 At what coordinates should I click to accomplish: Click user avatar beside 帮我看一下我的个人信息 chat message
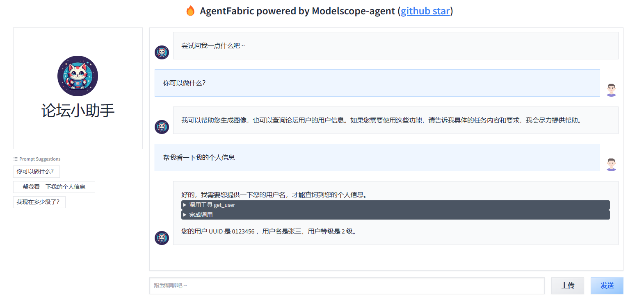point(611,164)
